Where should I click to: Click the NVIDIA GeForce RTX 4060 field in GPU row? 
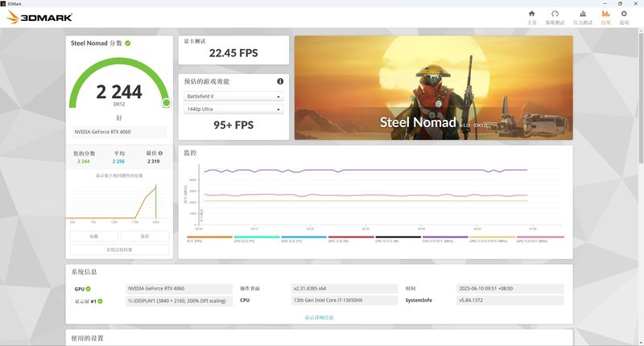[x=179, y=289]
